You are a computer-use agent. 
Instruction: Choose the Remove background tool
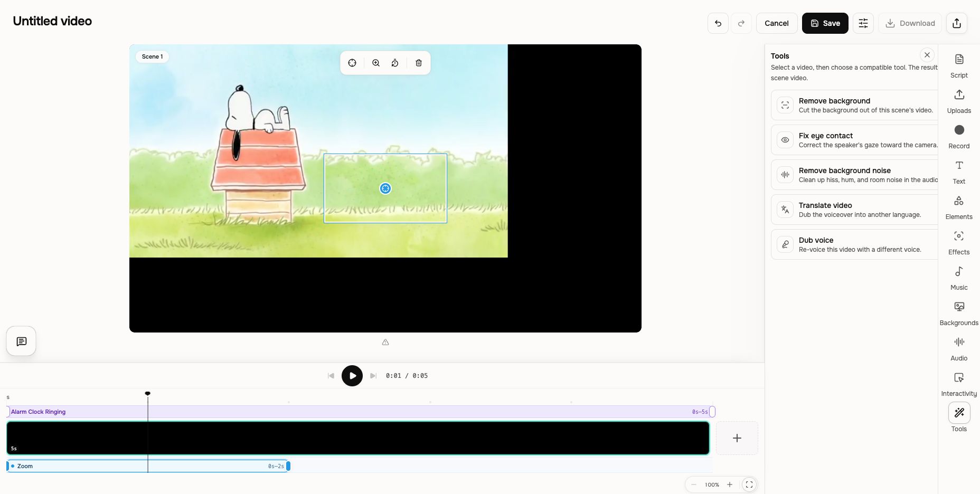click(x=854, y=105)
